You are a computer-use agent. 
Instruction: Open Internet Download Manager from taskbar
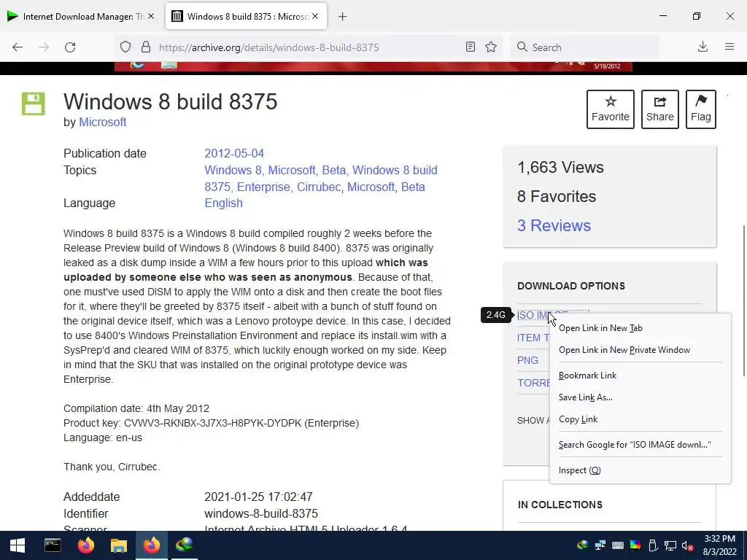coord(185,545)
